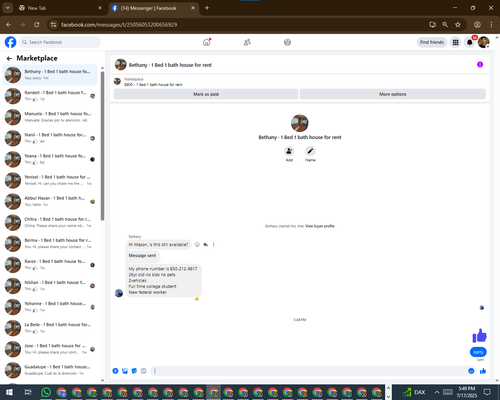Open the Abdul Hasan conversation
This screenshot has width=500, height=400.
click(x=50, y=201)
